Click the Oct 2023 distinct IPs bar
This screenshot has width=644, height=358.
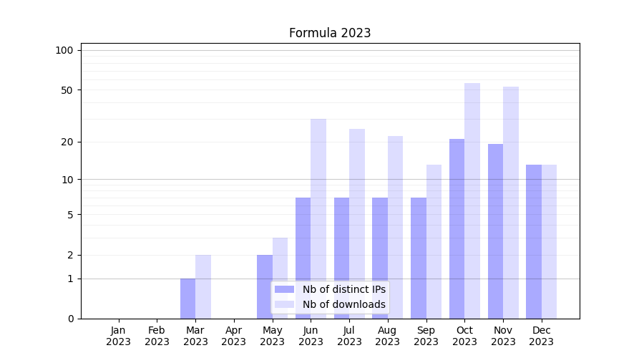[x=457, y=228]
